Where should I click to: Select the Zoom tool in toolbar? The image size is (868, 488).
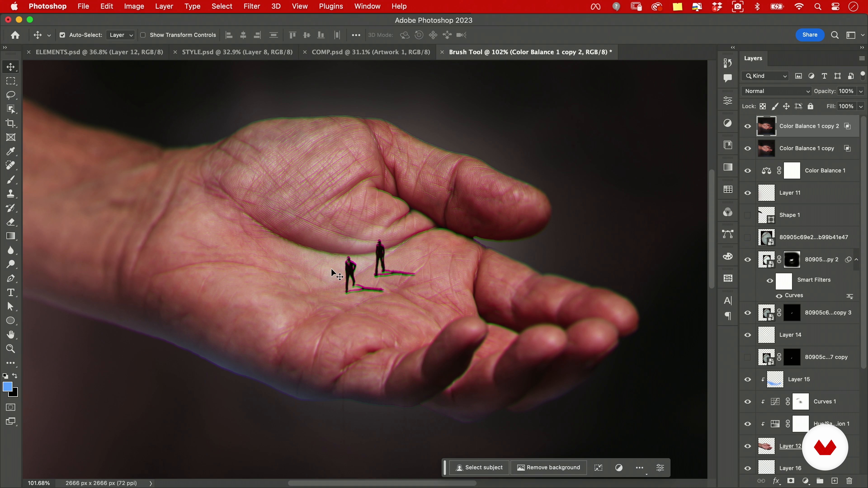pos(11,349)
